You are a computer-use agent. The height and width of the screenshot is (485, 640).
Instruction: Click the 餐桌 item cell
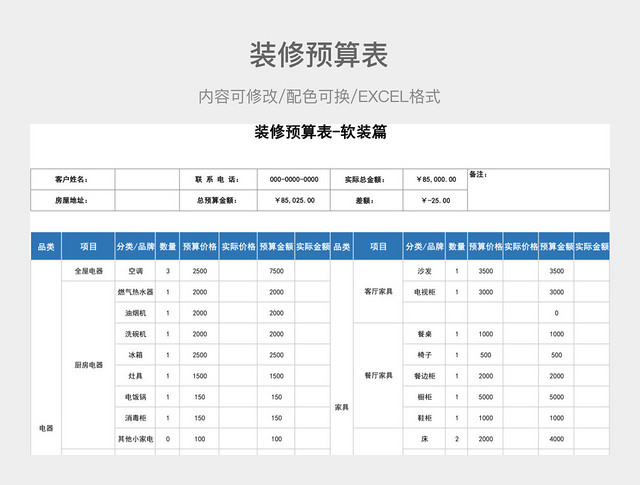(x=424, y=334)
